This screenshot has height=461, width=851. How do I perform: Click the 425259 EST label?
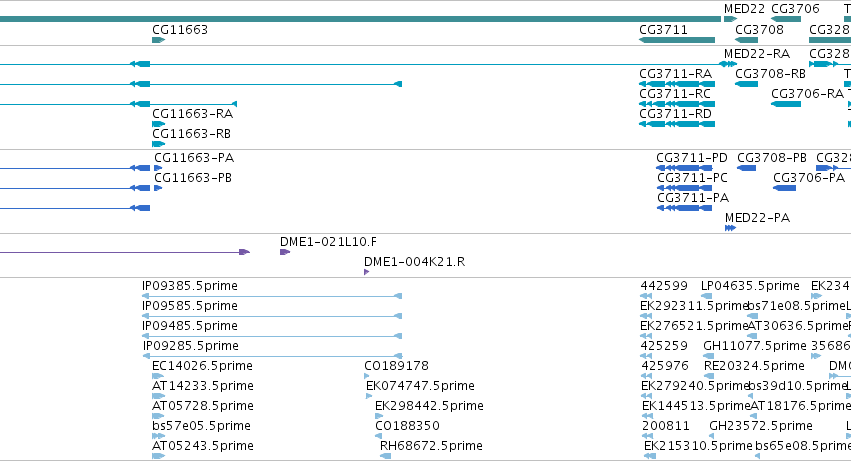(x=664, y=346)
